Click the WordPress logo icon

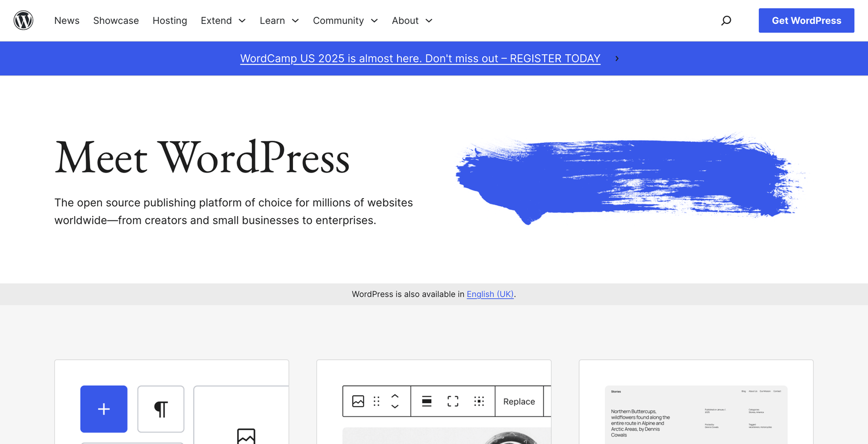(23, 20)
